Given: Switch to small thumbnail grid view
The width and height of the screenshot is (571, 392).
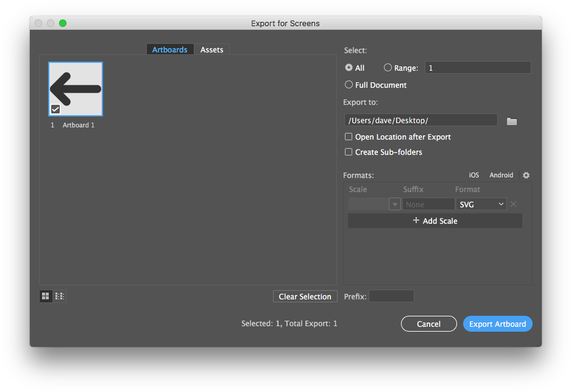Looking at the screenshot, I should [46, 296].
